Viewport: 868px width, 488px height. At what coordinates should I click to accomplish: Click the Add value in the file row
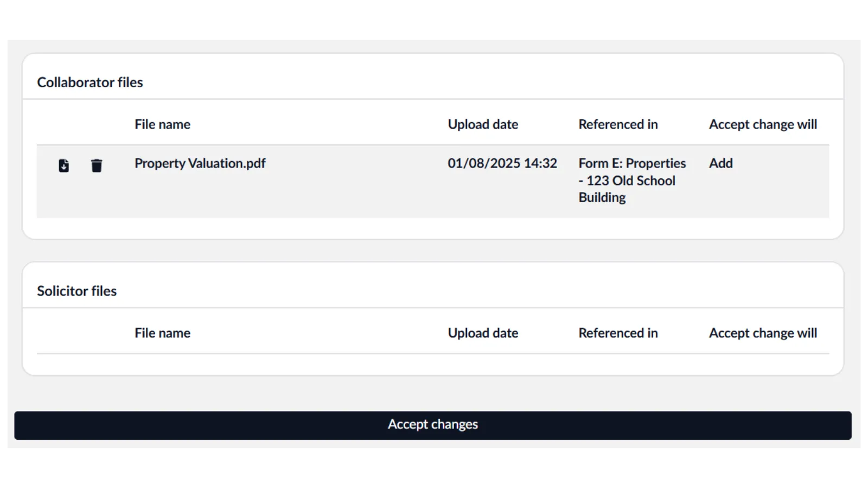(x=720, y=163)
